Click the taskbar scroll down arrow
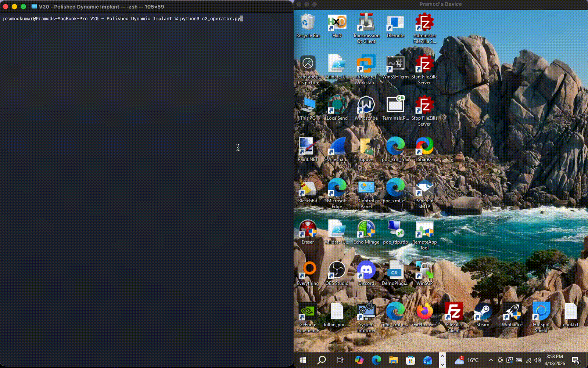The width and height of the screenshot is (588, 368). [442, 365]
